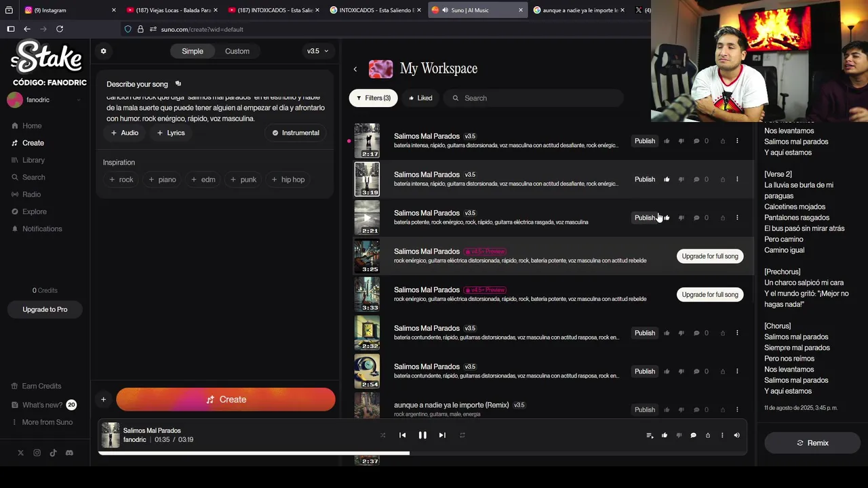Go to Radio in the sidebar
The height and width of the screenshot is (488, 868).
26,195
